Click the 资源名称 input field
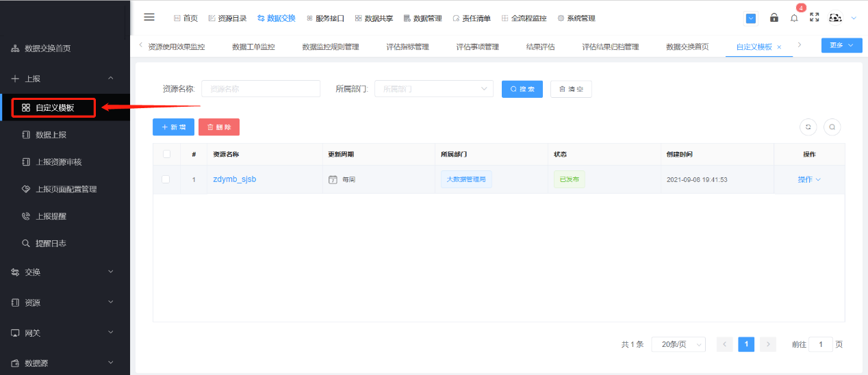This screenshot has width=868, height=375. click(261, 89)
